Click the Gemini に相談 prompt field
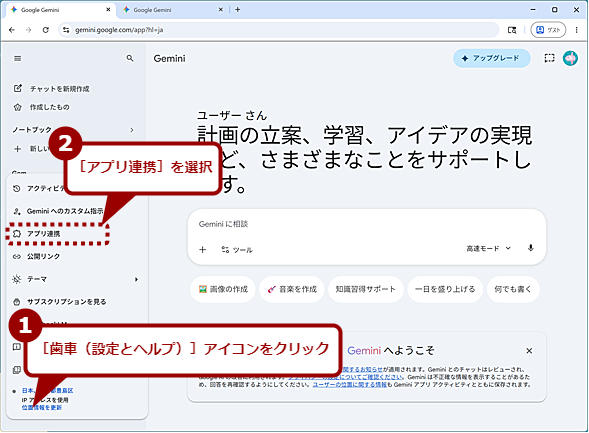 [366, 224]
